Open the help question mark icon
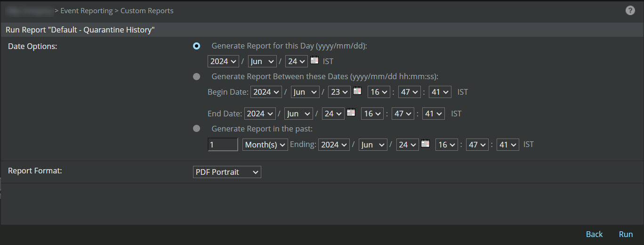The height and width of the screenshot is (245, 644). [630, 10]
